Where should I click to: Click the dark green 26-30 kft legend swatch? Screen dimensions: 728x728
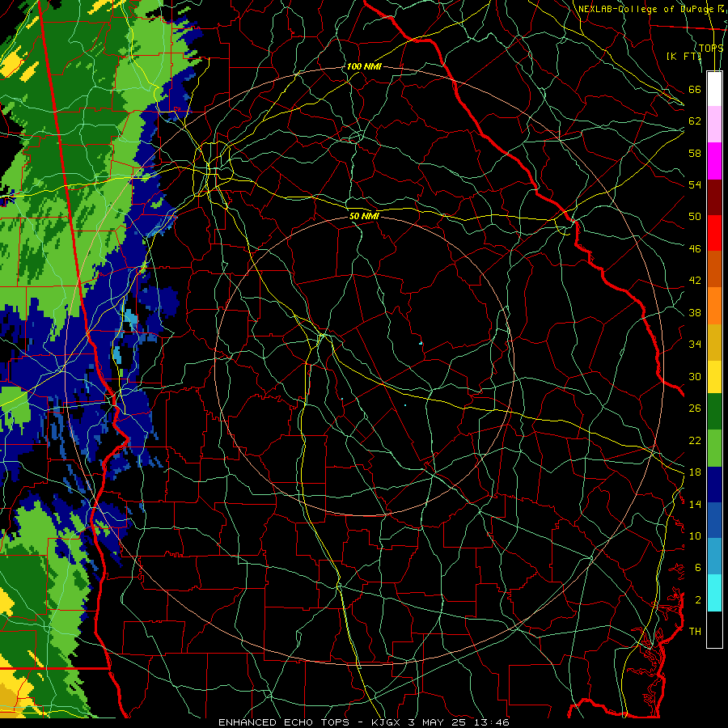714,412
